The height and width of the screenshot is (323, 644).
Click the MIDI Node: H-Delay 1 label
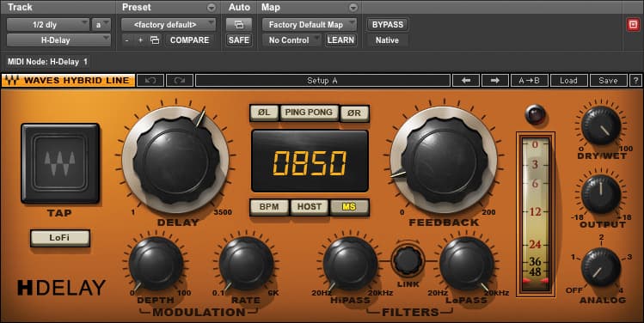point(47,62)
